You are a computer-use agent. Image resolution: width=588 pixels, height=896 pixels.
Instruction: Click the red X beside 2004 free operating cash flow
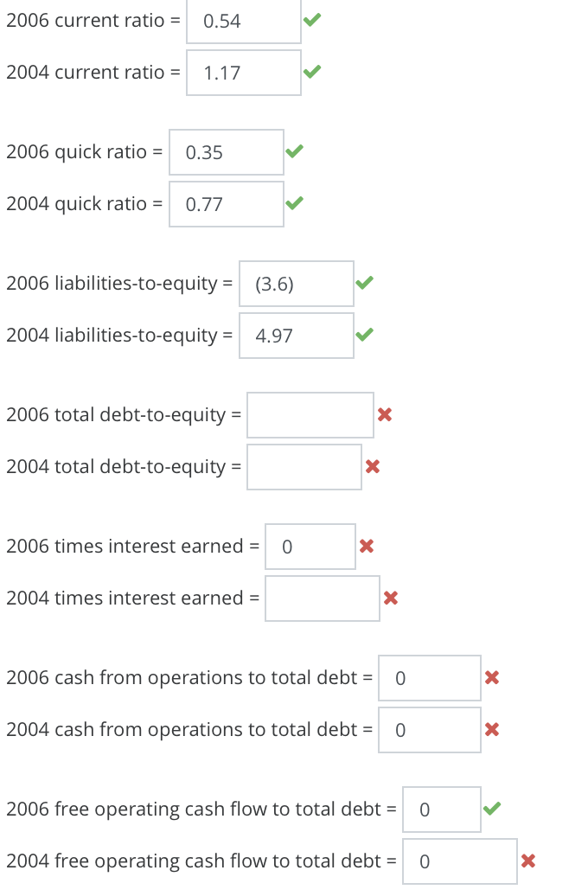tap(527, 861)
